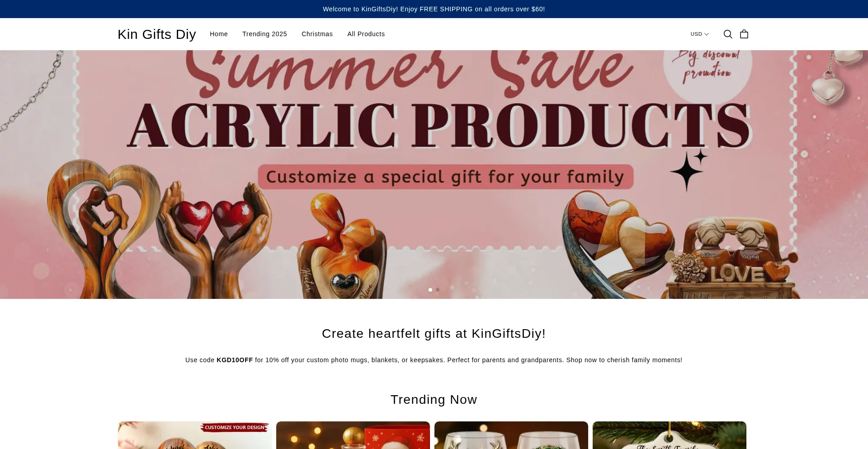Screen dimensions: 868x449
Task: Open the third trending product with wine glasses
Action: [511, 435]
